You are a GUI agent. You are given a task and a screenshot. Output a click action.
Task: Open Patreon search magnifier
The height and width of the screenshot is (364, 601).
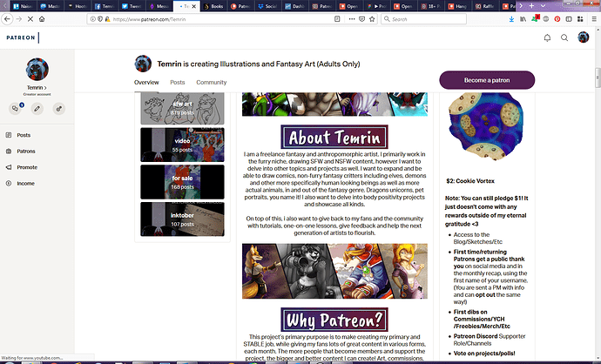tap(564, 37)
